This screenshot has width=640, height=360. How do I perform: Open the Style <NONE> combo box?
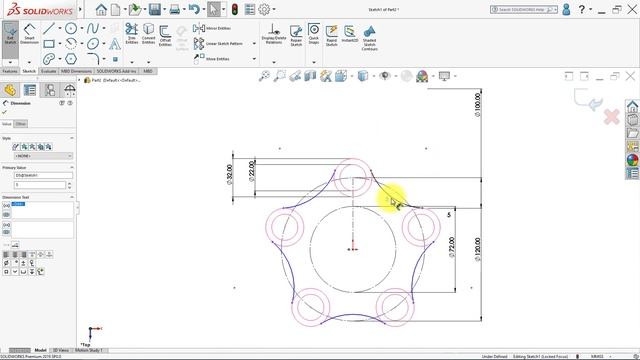coord(43,156)
